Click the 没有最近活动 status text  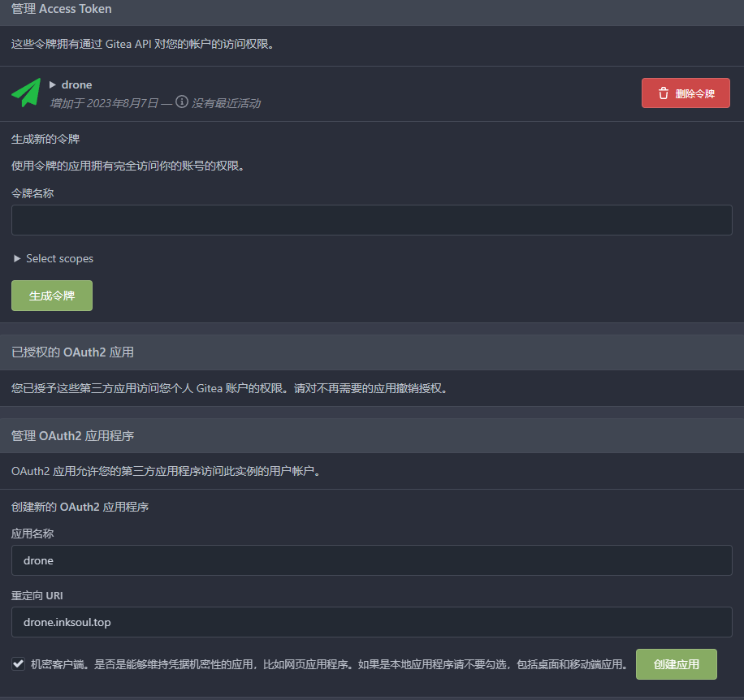[226, 103]
